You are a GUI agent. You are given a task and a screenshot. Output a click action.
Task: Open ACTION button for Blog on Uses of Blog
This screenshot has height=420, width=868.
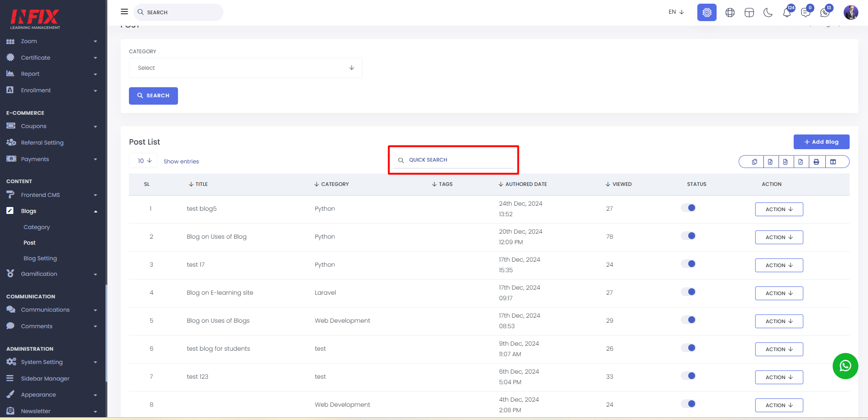[x=779, y=237]
